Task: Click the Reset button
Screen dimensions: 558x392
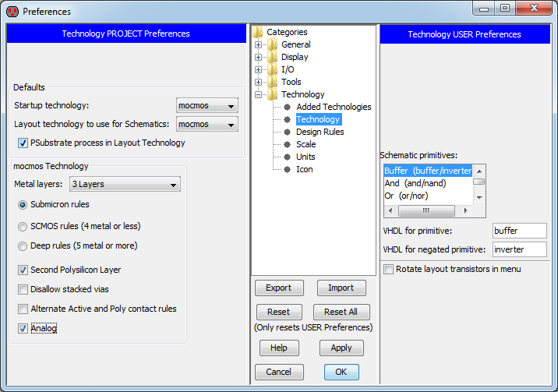Action: pos(279,312)
